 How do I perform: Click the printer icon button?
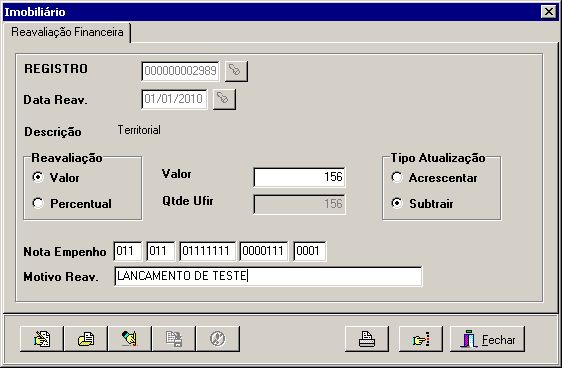click(x=367, y=339)
